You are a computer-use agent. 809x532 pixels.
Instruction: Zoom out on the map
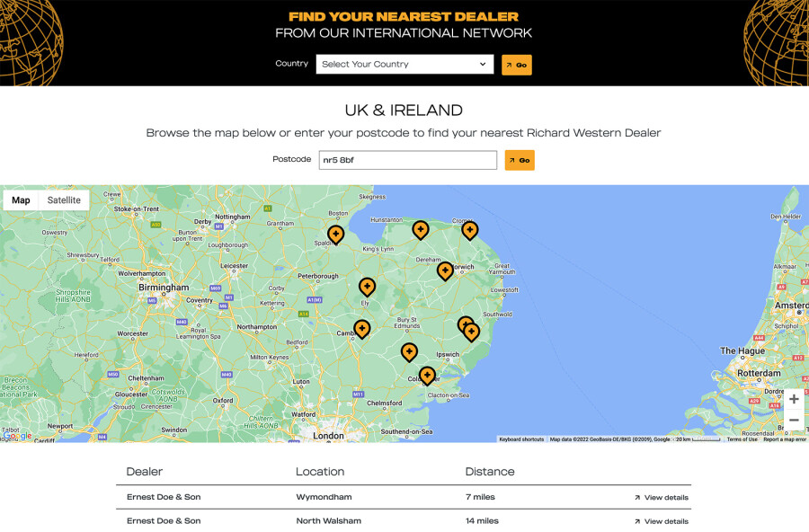coord(794,421)
